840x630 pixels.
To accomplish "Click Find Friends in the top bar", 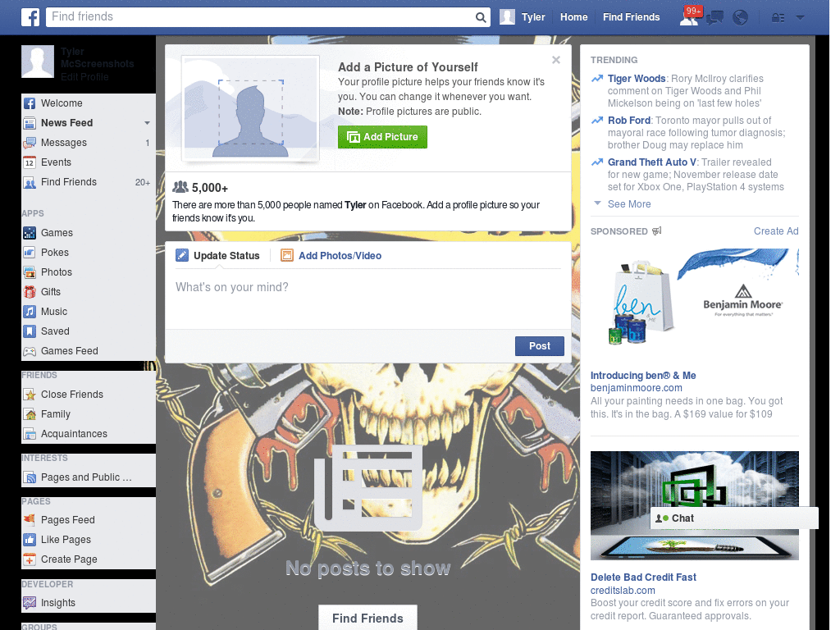I will tap(631, 17).
